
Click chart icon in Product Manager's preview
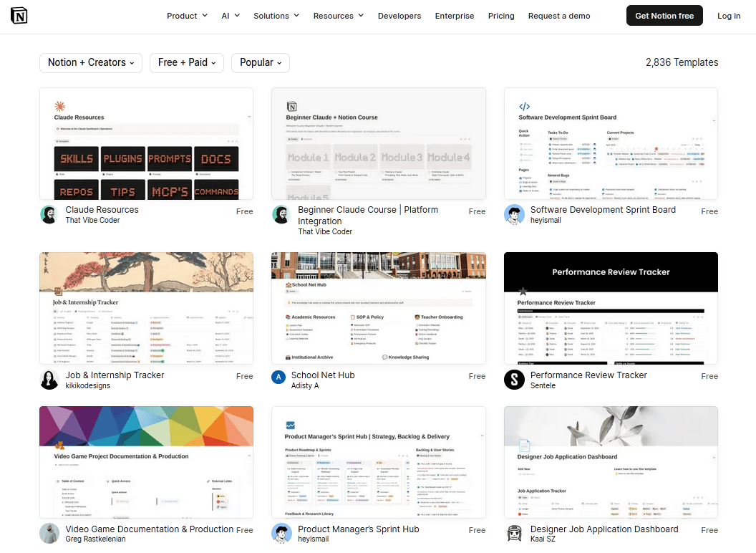click(290, 425)
